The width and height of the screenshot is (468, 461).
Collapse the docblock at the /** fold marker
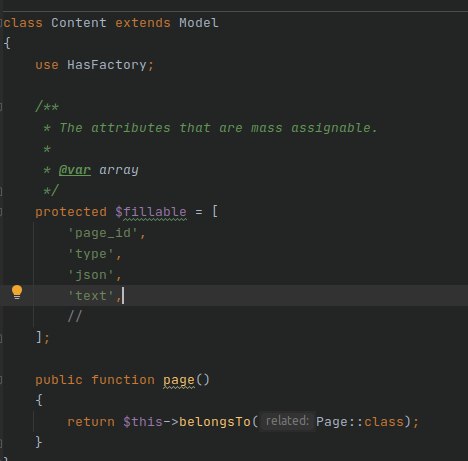(x=1, y=107)
